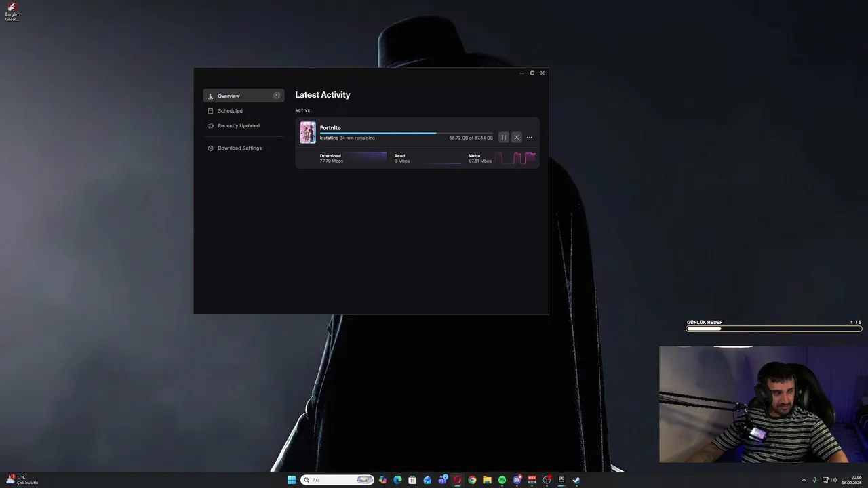
Task: Open Steam from the taskbar
Action: (576, 480)
